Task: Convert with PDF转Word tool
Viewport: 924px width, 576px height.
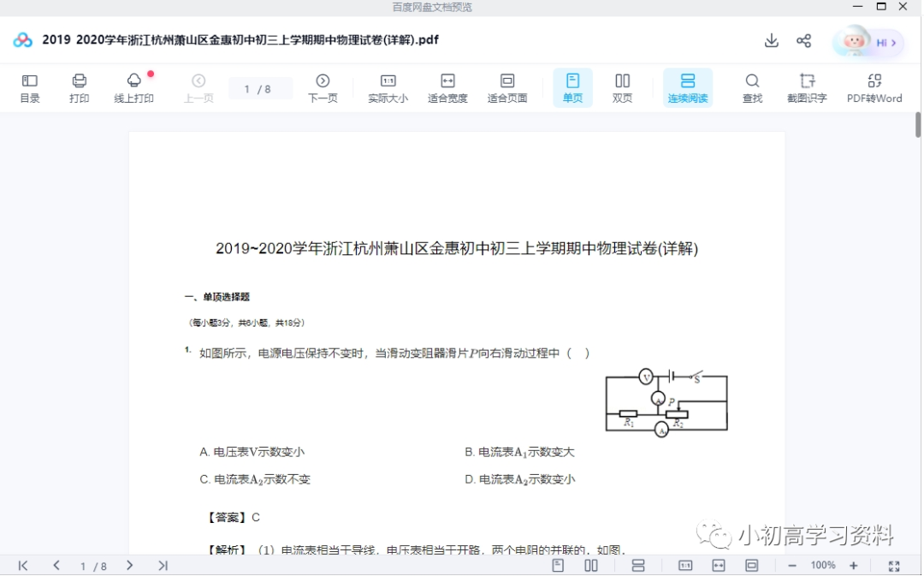Action: [x=874, y=88]
